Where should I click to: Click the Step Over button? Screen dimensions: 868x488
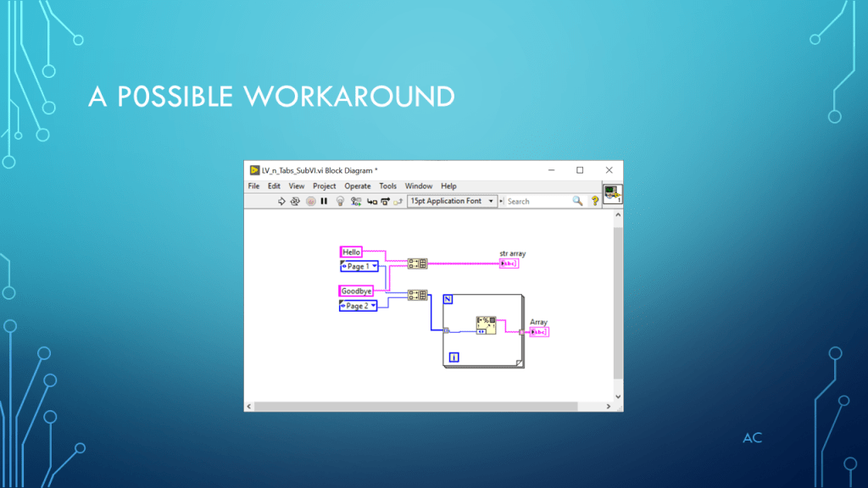tap(385, 202)
